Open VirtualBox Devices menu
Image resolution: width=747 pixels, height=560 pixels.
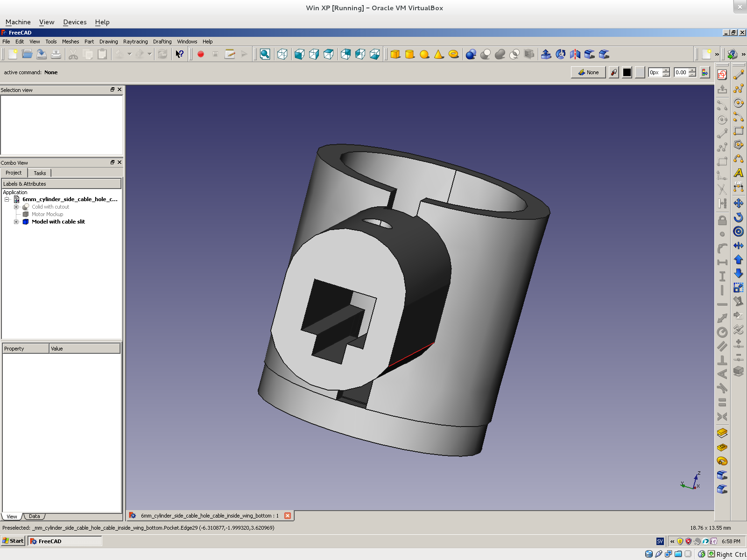pyautogui.click(x=75, y=22)
